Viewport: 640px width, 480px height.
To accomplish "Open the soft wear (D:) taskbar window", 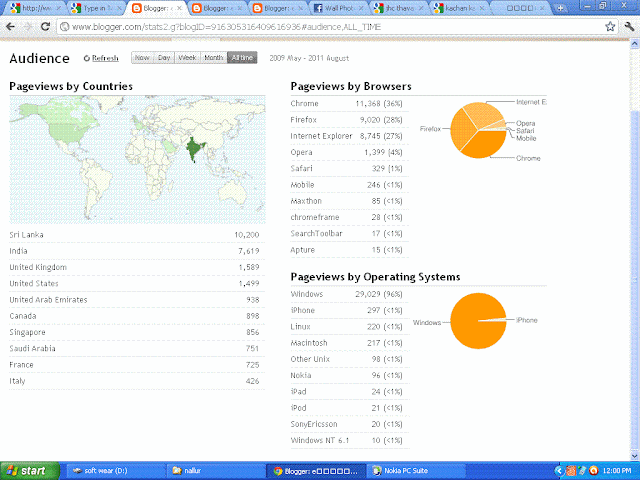I will pyautogui.click(x=115, y=471).
